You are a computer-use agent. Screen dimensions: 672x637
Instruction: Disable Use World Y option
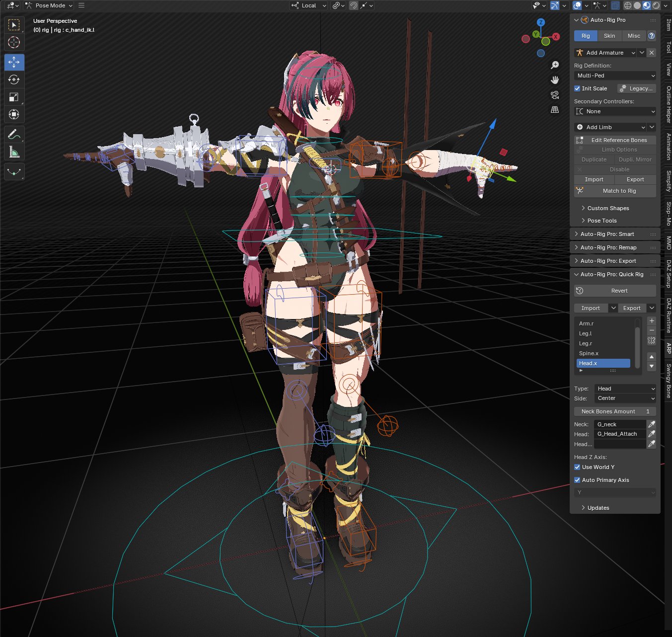[x=577, y=467]
